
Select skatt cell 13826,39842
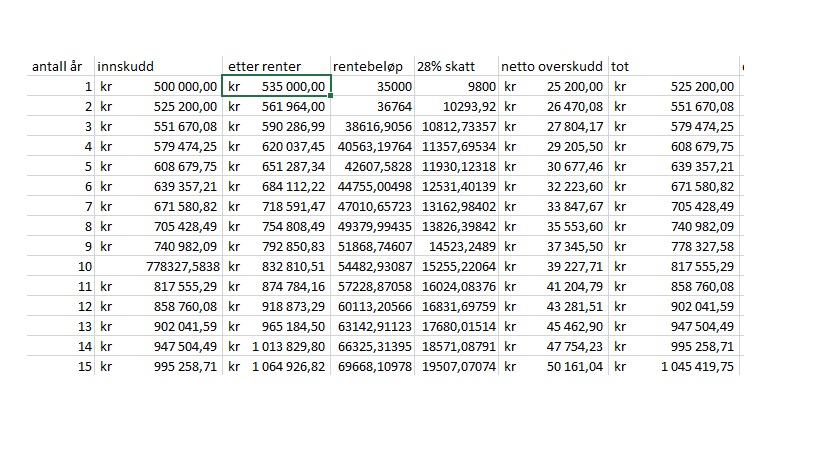457,227
